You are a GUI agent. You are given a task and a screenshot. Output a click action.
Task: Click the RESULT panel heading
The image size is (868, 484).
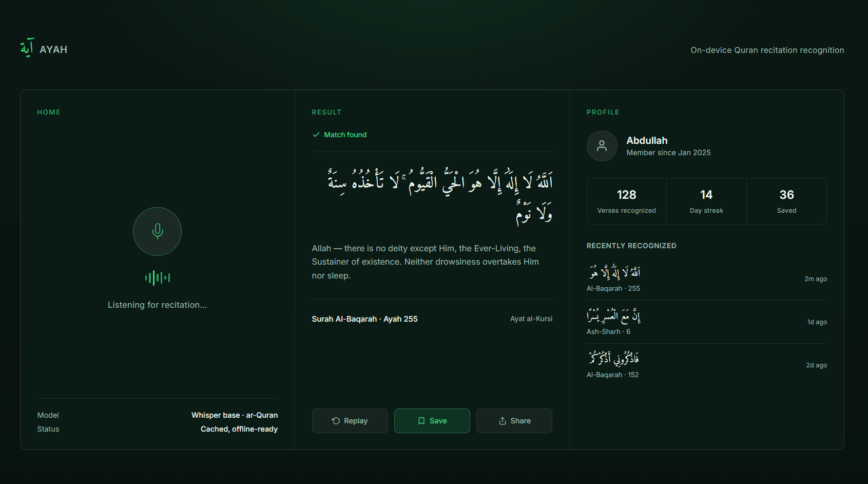tap(326, 112)
